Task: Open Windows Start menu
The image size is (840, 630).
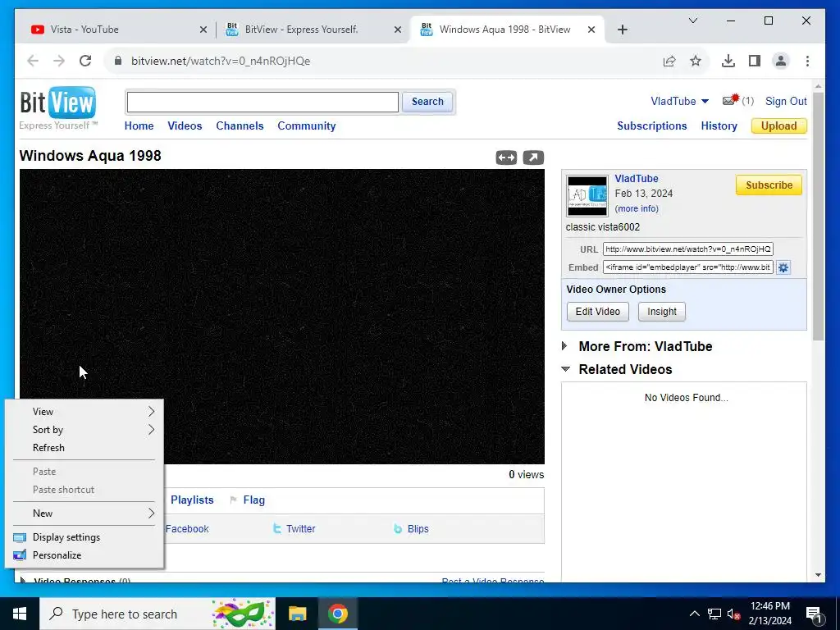Action: [x=20, y=614]
